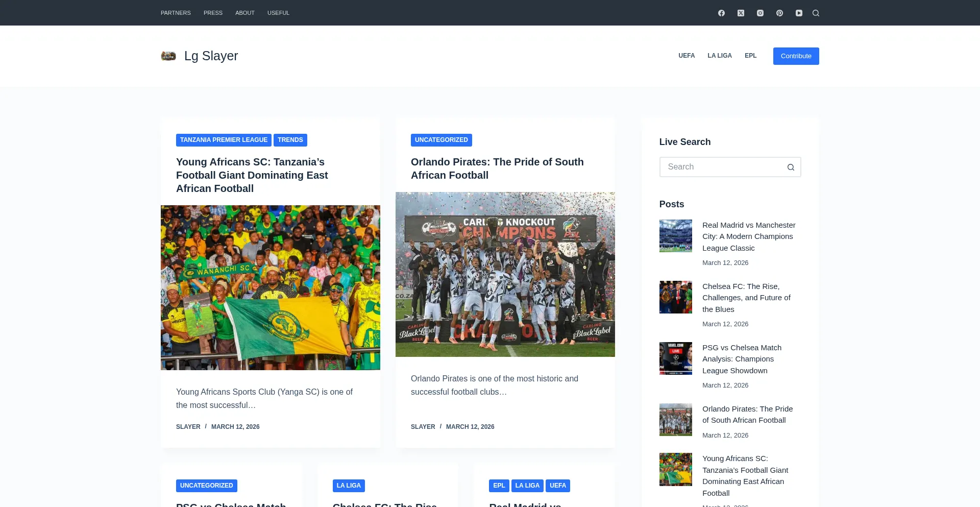Click sidebar thumbnail for Young Africans post
Screen dimensions: 980x507
pos(676,469)
